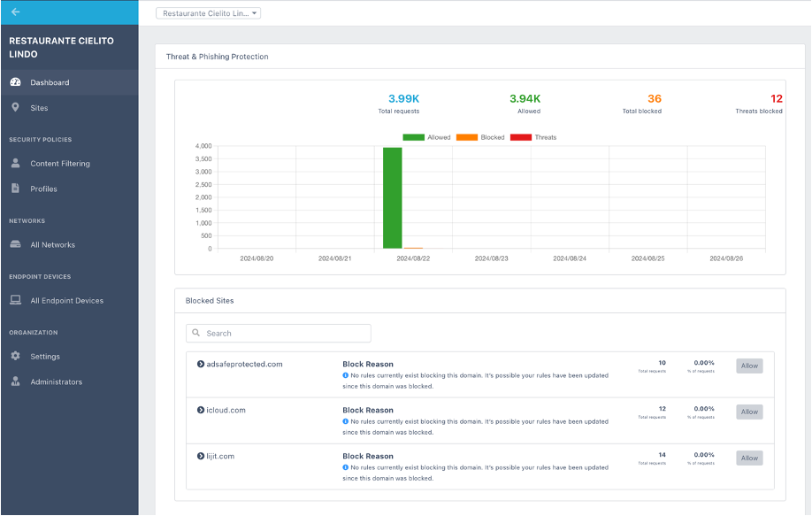The height and width of the screenshot is (516, 812).
Task: Click the Sites map pin icon
Action: click(16, 107)
